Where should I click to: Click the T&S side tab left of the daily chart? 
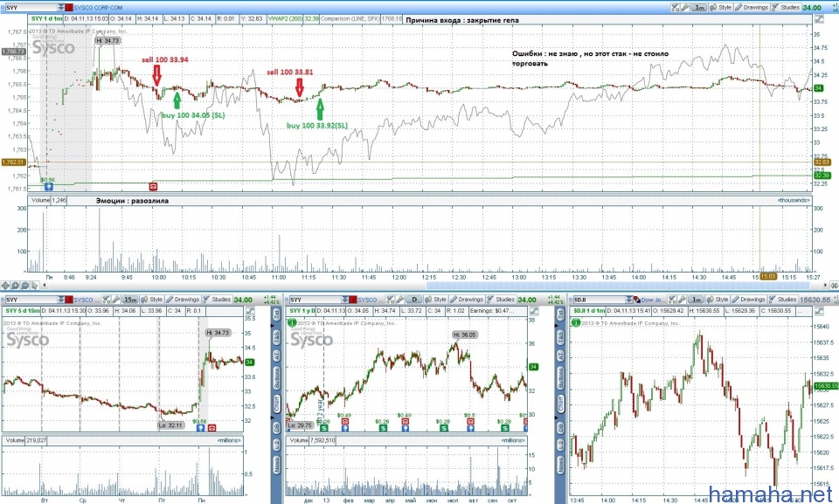(x=277, y=338)
